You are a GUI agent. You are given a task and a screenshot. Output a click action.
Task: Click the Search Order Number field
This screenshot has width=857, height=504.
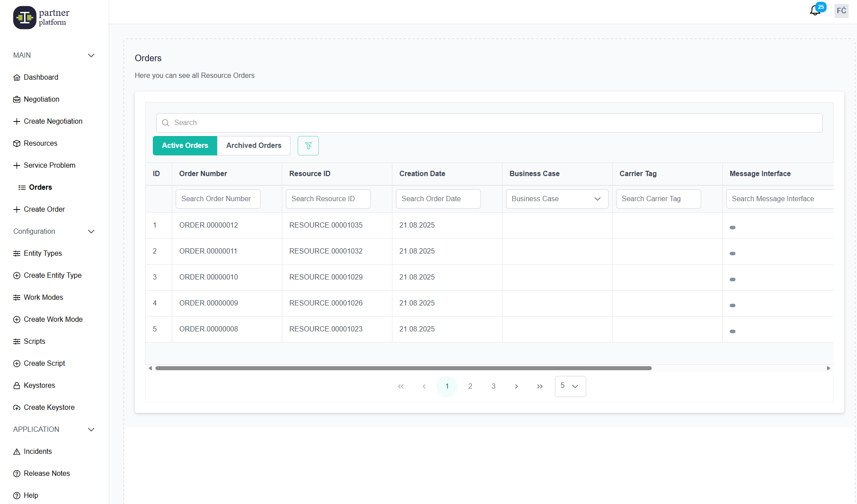pyautogui.click(x=218, y=199)
